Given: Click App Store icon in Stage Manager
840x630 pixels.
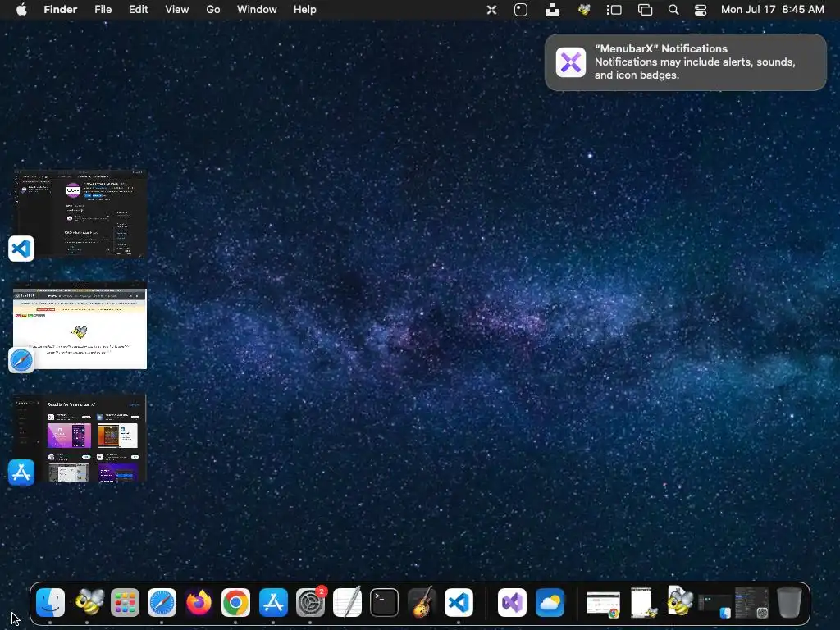Looking at the screenshot, I should coord(21,472).
